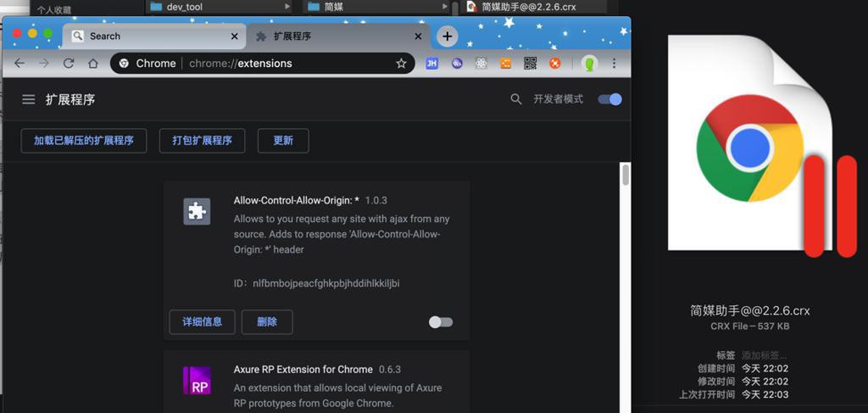The image size is (868, 413).
Task: Reload the extensions page
Action: click(69, 63)
